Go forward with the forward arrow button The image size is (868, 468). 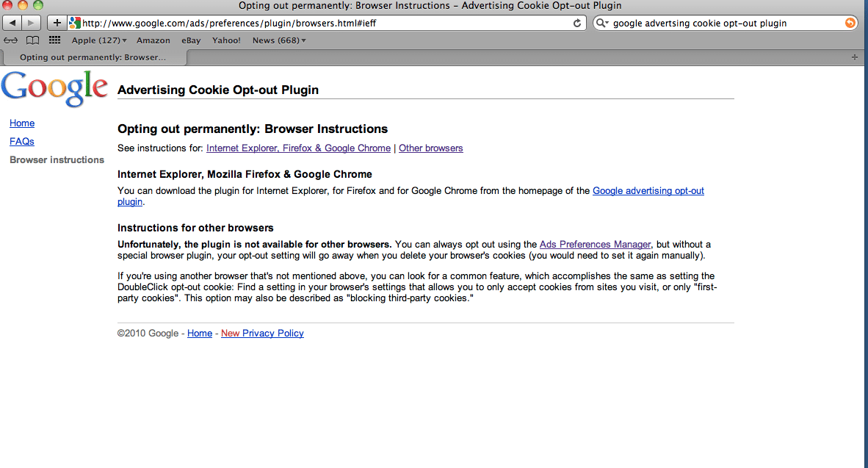point(31,23)
